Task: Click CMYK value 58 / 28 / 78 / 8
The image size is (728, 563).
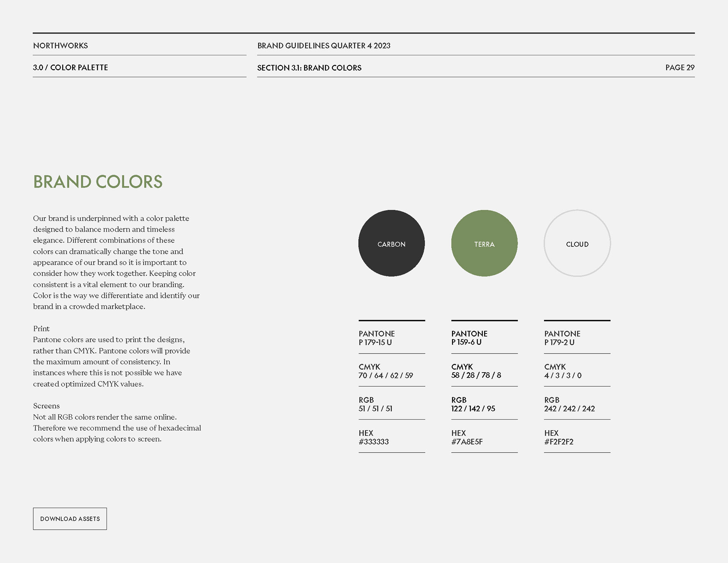Action: [476, 375]
